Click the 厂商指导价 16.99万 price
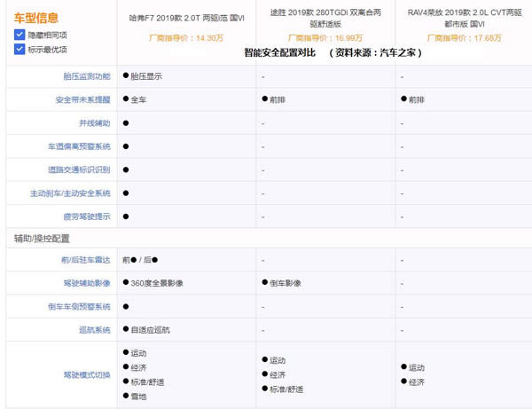Viewport: 532px width, 409px height. tap(325, 38)
